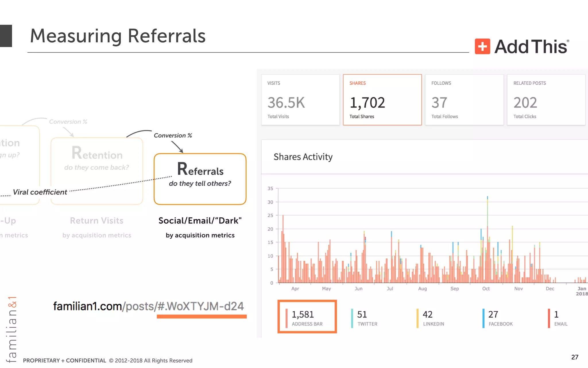Click the AddThis plus logo icon

coord(482,46)
